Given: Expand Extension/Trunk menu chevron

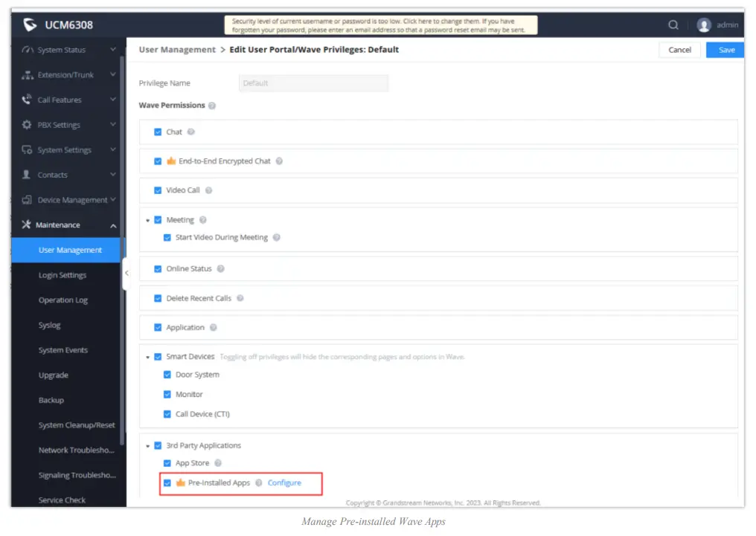Looking at the screenshot, I should coord(113,74).
